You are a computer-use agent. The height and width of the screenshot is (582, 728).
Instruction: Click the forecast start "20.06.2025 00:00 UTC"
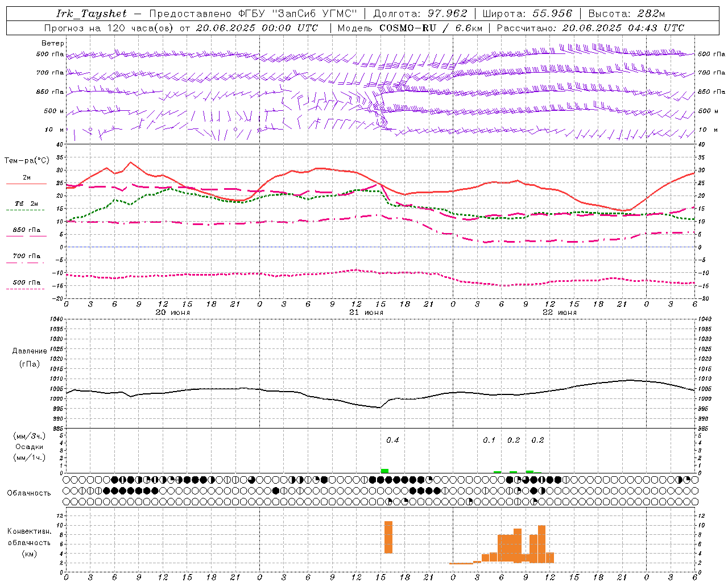(x=257, y=28)
